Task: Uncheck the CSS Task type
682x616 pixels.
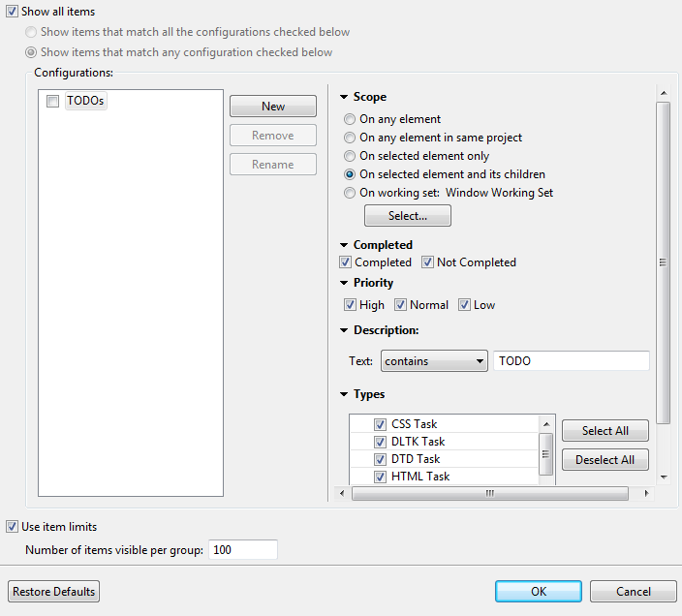Action: tap(380, 424)
